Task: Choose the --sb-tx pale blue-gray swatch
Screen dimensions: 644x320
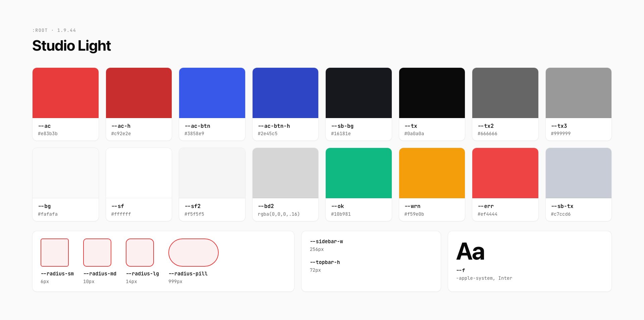Action: tap(579, 173)
